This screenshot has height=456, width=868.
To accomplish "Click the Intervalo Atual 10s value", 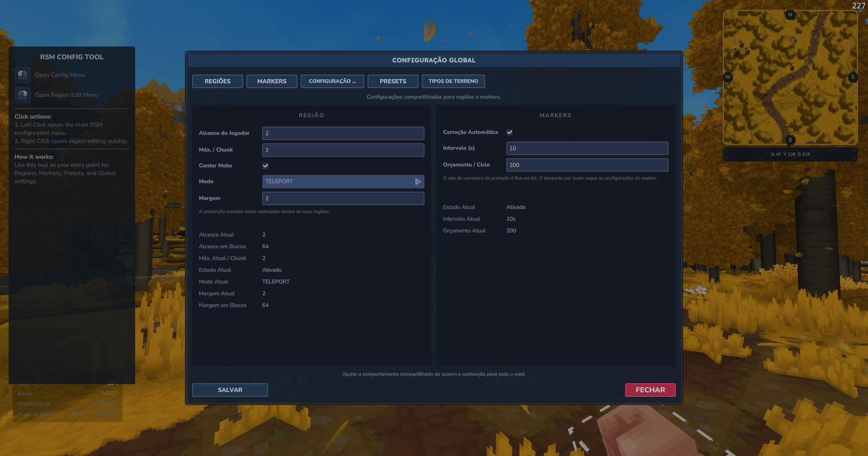I will coord(511,219).
